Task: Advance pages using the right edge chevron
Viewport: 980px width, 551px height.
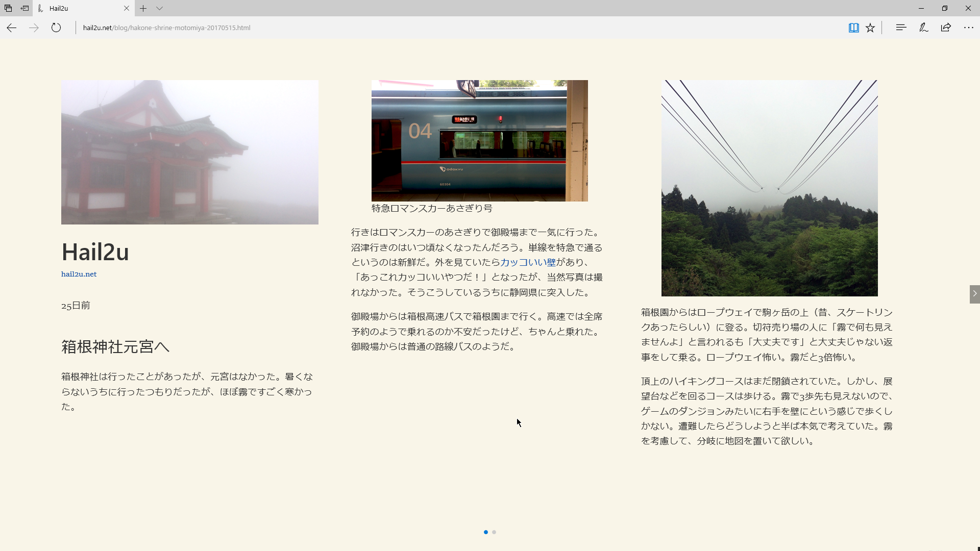Action: pos(975,294)
